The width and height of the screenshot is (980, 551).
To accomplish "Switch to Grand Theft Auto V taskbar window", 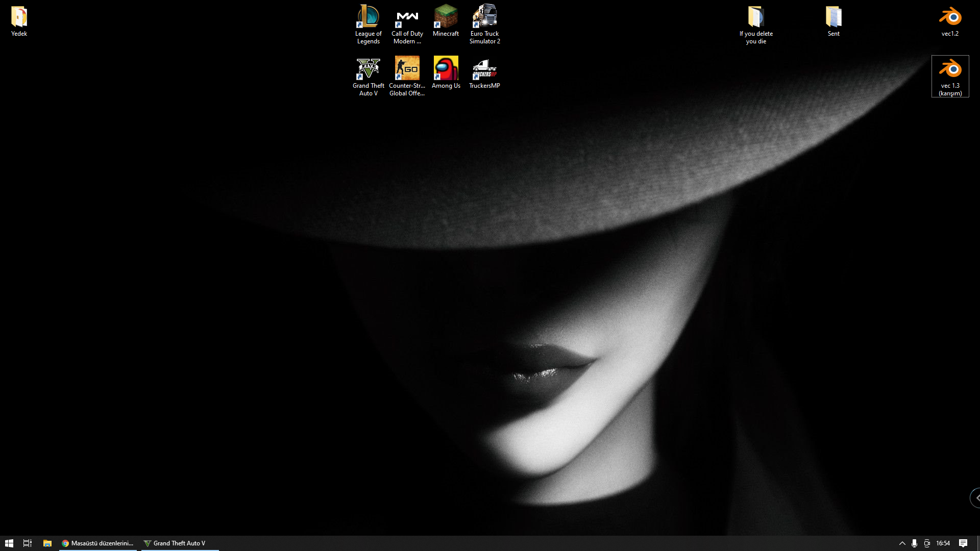I will tap(180, 543).
